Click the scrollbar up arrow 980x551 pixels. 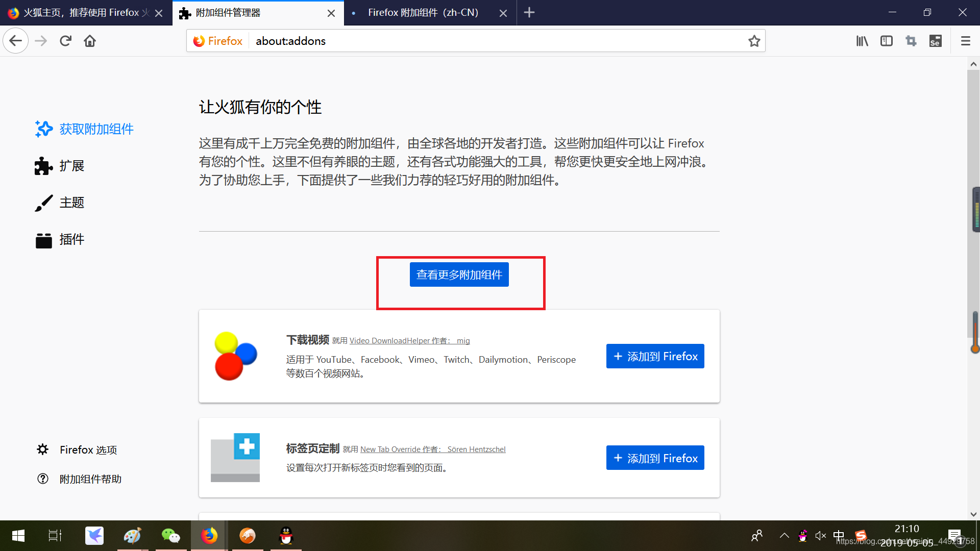[x=973, y=64]
